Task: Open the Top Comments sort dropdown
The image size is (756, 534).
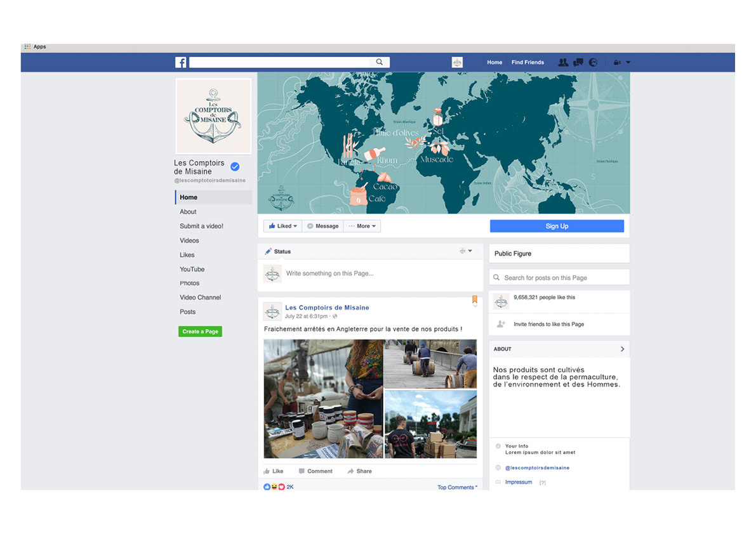Action: [x=457, y=487]
